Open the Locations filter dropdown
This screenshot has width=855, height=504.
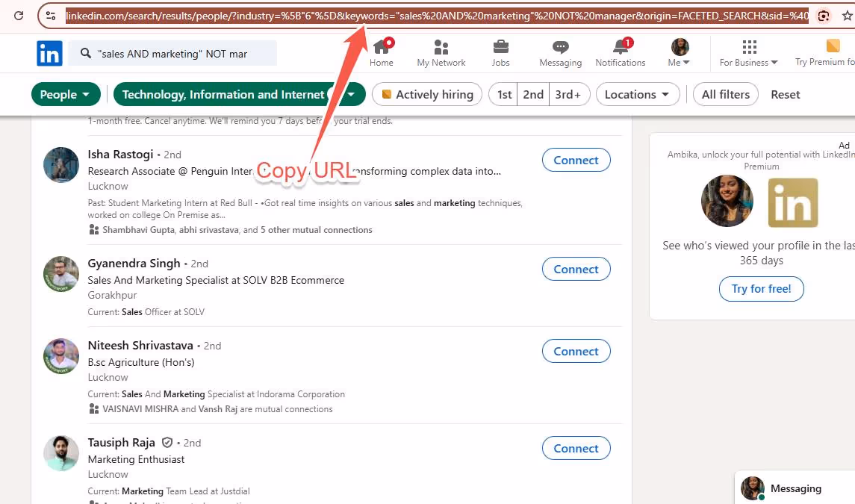coord(637,94)
